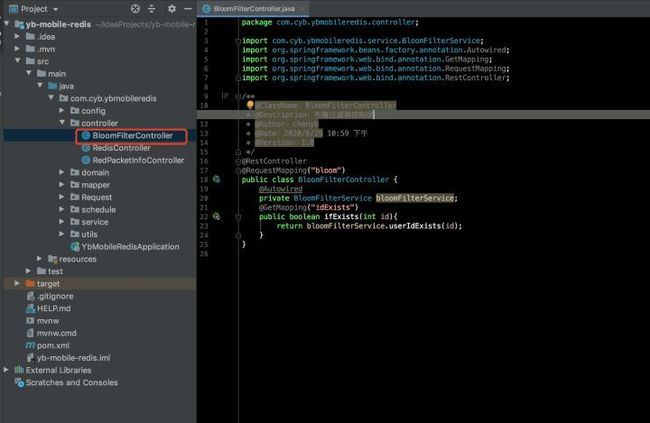Click request mapping gutter icon at line 22

point(216,216)
